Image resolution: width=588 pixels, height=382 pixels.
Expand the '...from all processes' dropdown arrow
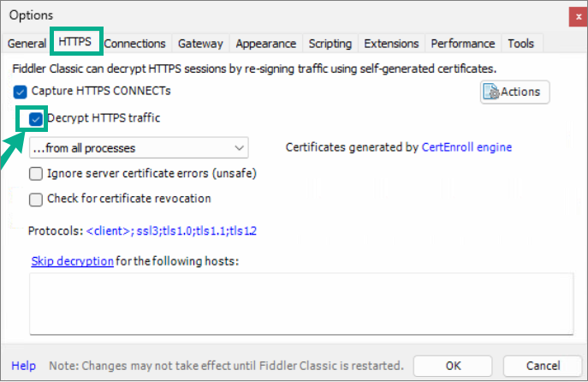[x=240, y=148]
